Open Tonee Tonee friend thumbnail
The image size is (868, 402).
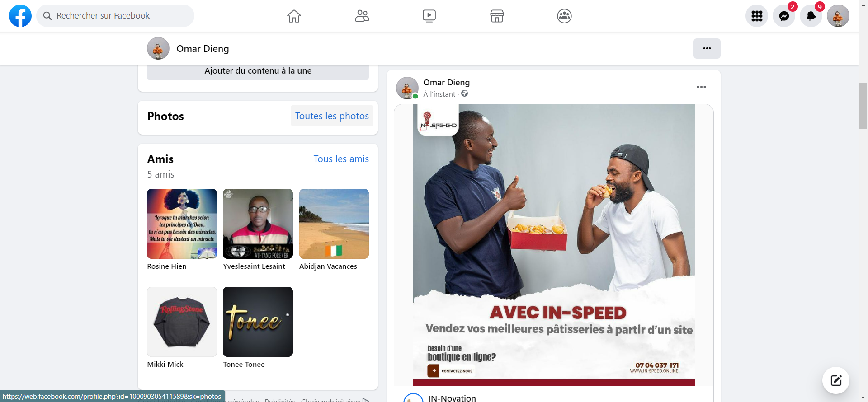click(x=258, y=322)
